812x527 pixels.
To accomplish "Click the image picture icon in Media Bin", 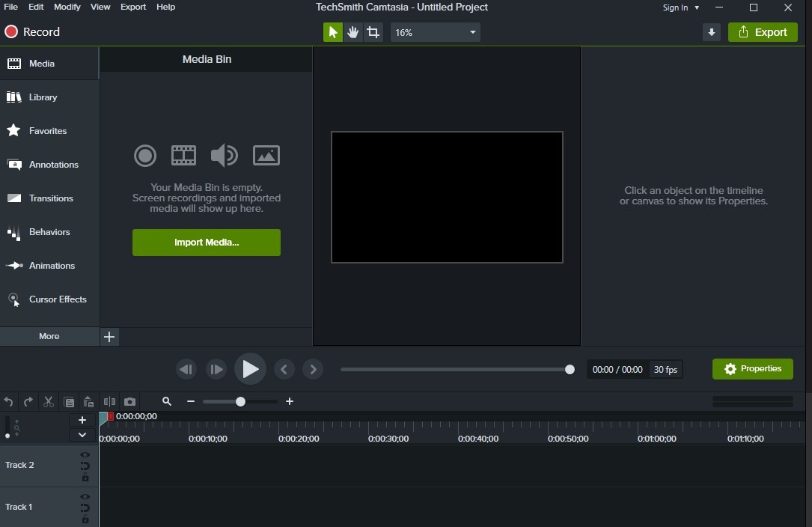I will point(266,156).
